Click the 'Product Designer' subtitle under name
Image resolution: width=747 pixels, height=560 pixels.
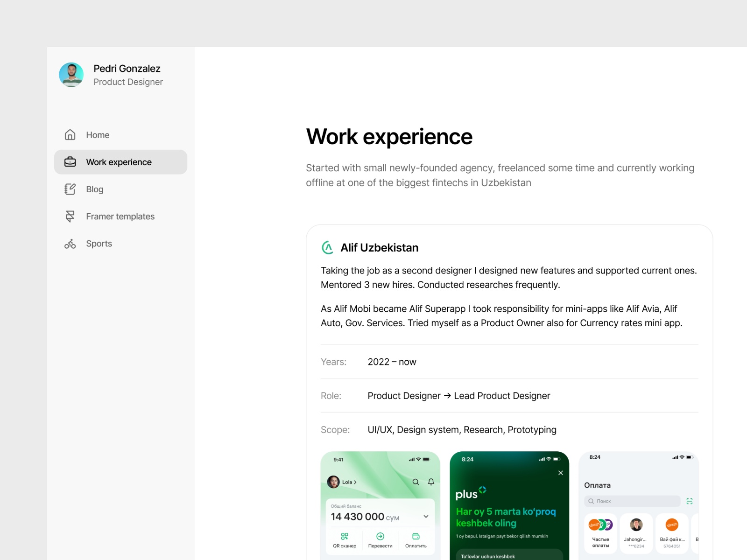tap(128, 82)
